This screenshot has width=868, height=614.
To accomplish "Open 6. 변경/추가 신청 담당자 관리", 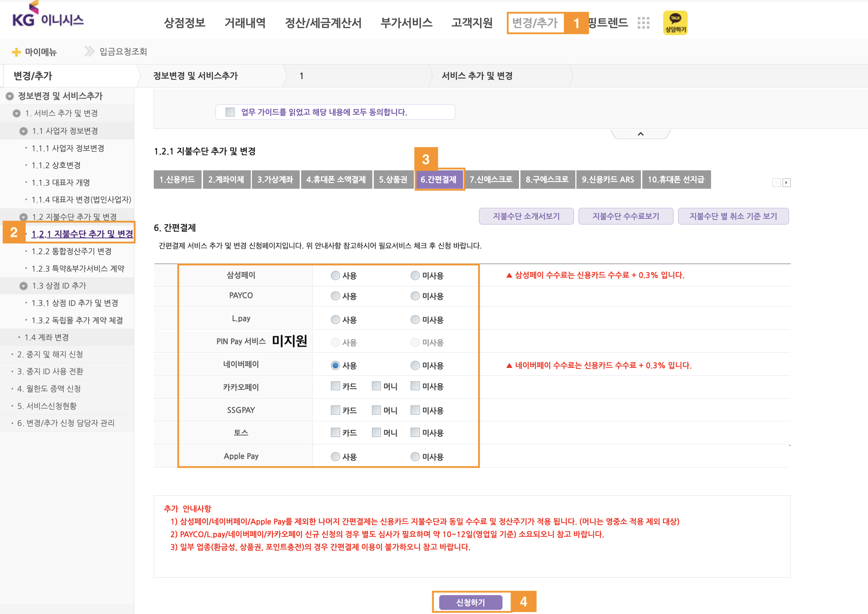I will [66, 423].
